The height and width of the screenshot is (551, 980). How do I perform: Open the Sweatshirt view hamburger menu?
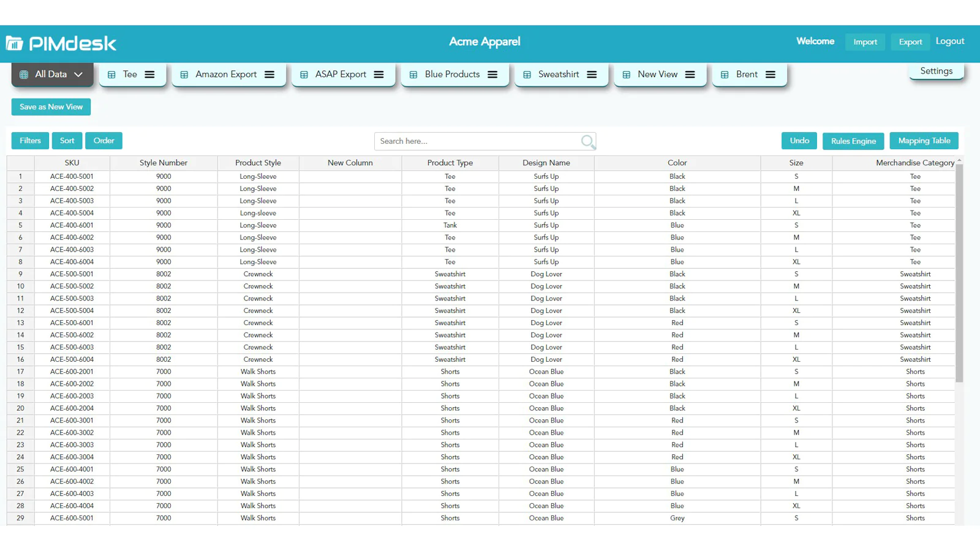pos(592,75)
